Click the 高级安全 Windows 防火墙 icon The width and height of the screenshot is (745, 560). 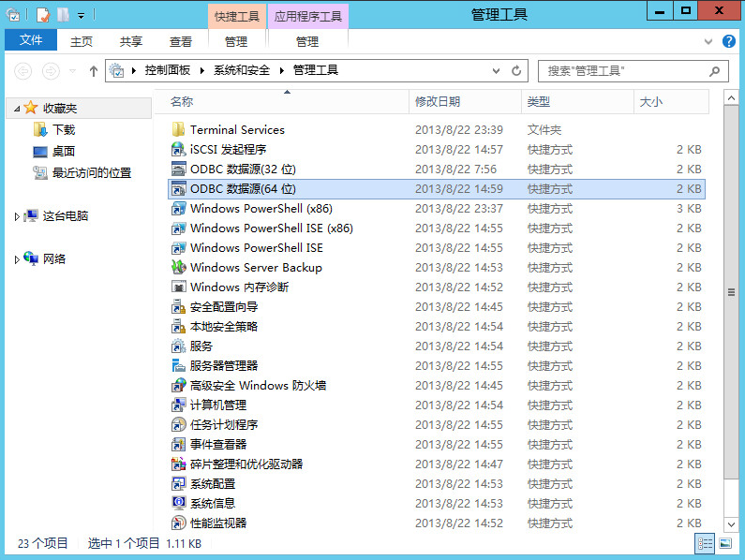click(179, 386)
